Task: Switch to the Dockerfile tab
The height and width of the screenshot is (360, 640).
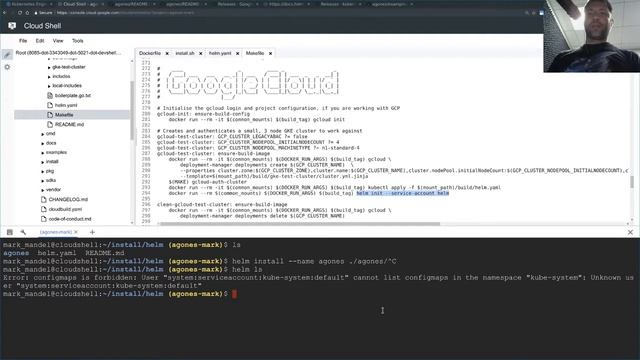Action: tap(150, 53)
